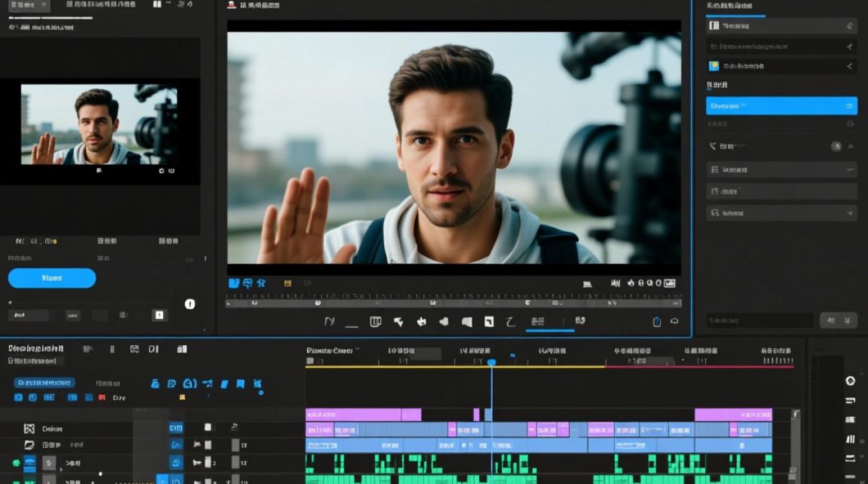
Task: Expand the third right-panel row with yellow icon
Action: pyautogui.click(x=850, y=66)
